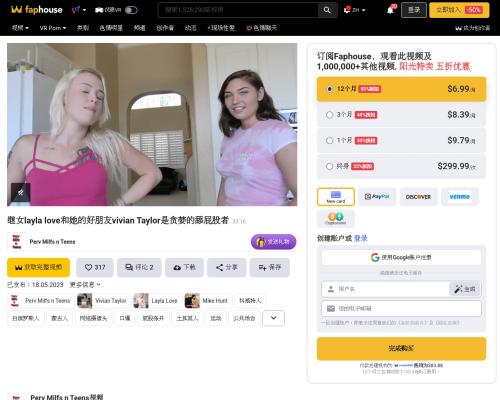The width and height of the screenshot is (500, 400).
Task: Click the download cloud button
Action: [x=184, y=267]
